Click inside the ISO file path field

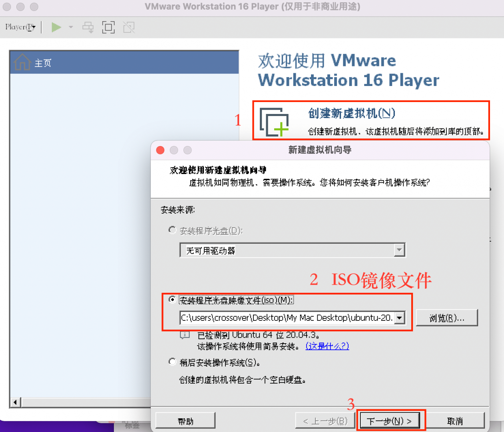(x=280, y=318)
